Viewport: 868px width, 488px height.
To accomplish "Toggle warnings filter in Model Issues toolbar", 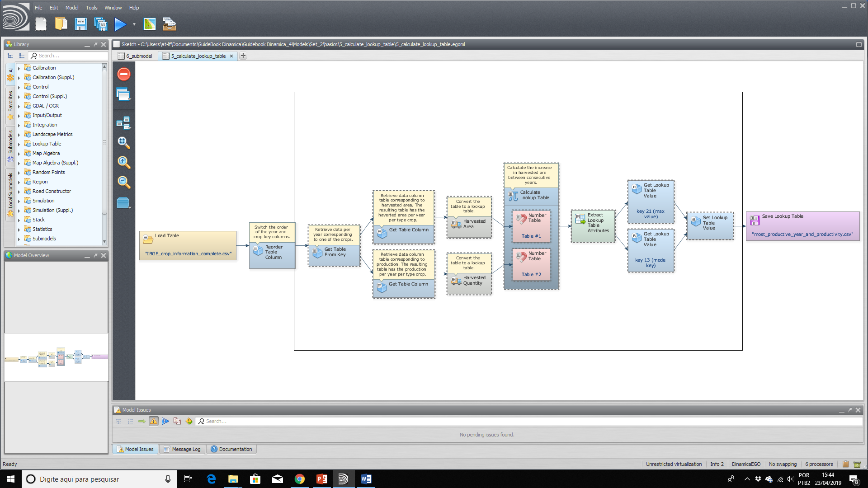I will point(154,421).
